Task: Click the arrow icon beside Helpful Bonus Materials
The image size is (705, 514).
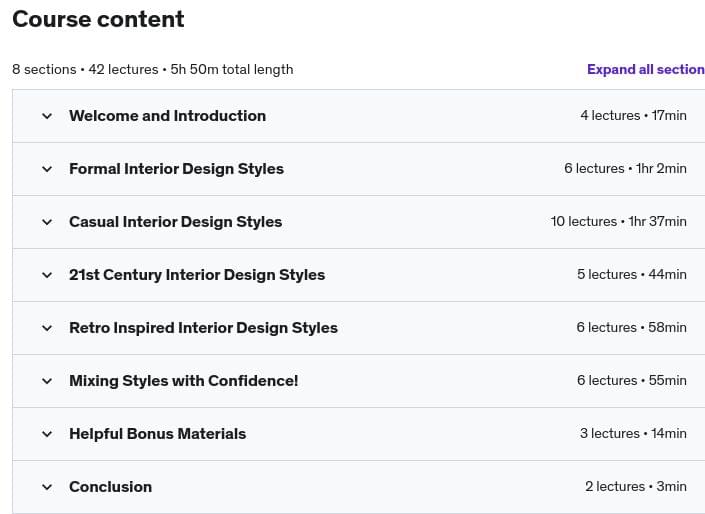Action: 46,434
